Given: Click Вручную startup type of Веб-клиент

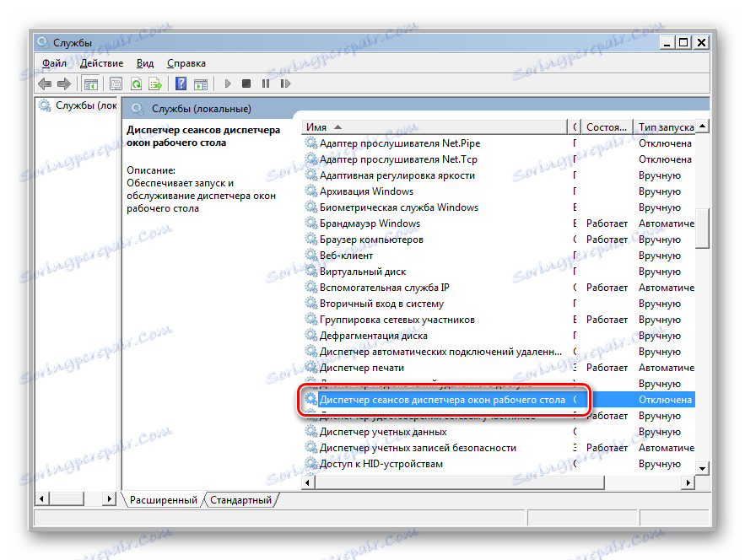Looking at the screenshot, I should (x=660, y=256).
